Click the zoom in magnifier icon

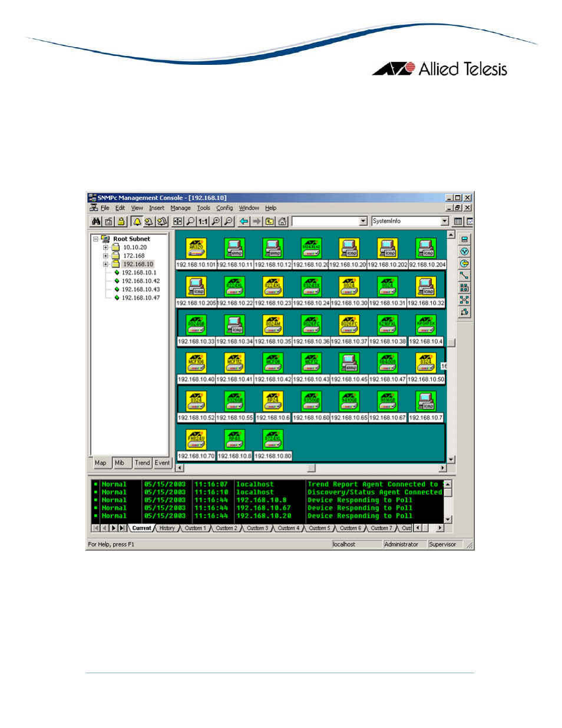pos(216,222)
